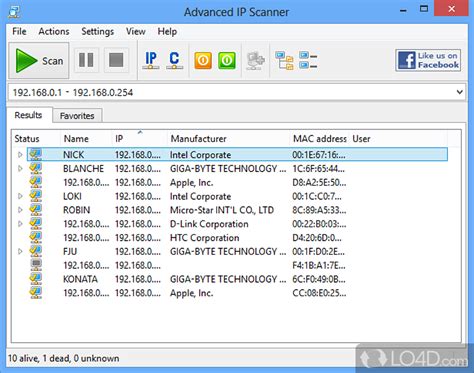Viewport: 474px width, 373px height.
Task: Click the KONATA computer status icon
Action: pos(36,279)
